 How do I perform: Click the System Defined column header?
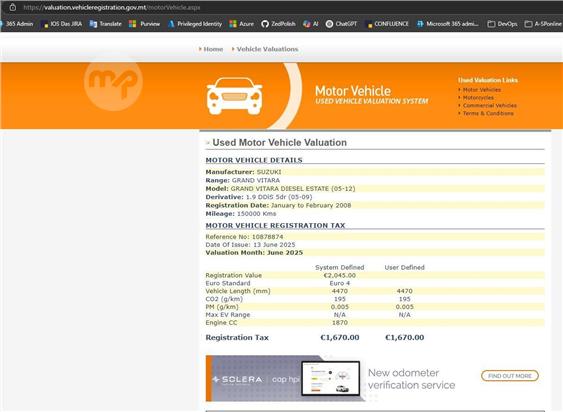[339, 268]
